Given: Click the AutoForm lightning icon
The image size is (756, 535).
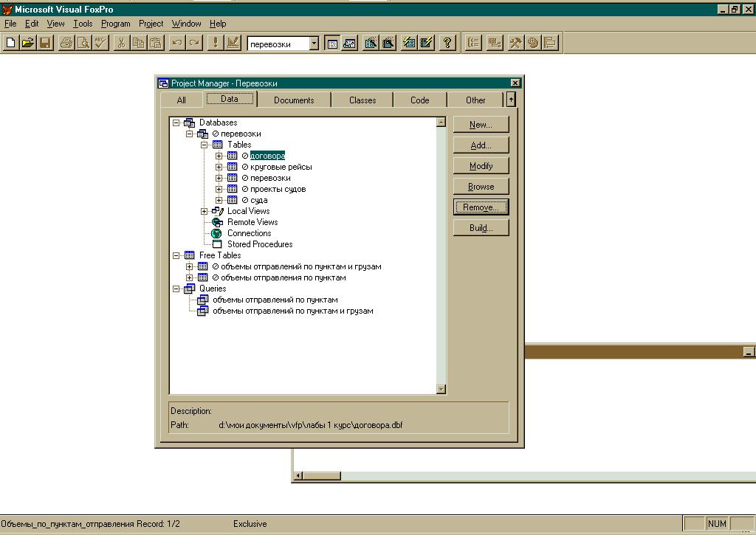Looking at the screenshot, I should point(409,44).
